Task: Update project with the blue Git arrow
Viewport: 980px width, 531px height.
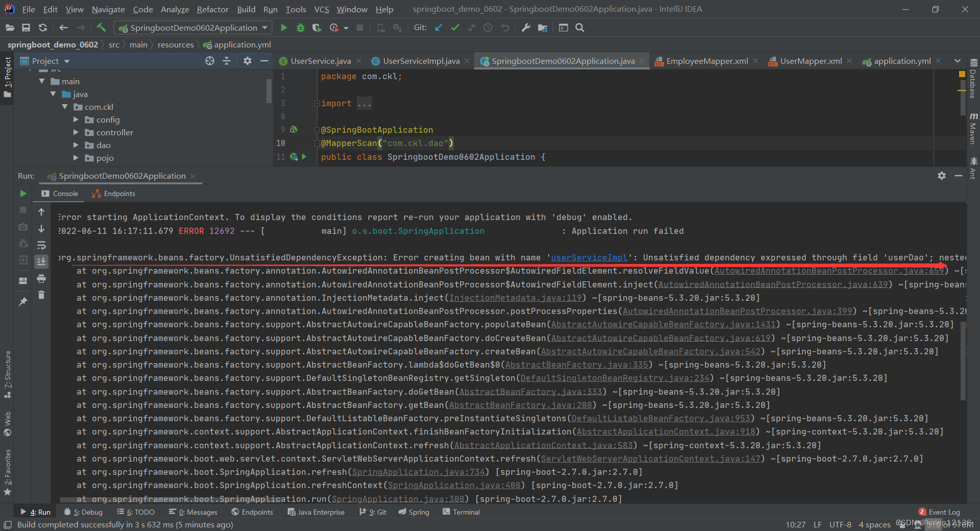Action: 438,28
